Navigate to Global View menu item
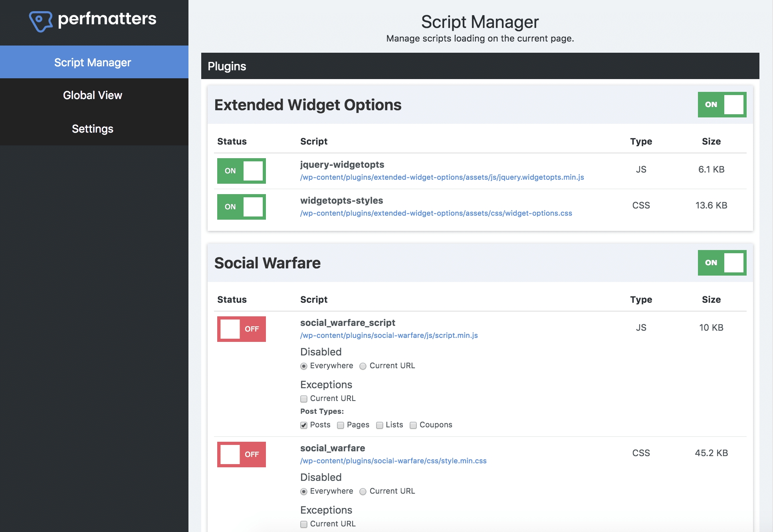Screen dimensions: 773x532 click(92, 95)
